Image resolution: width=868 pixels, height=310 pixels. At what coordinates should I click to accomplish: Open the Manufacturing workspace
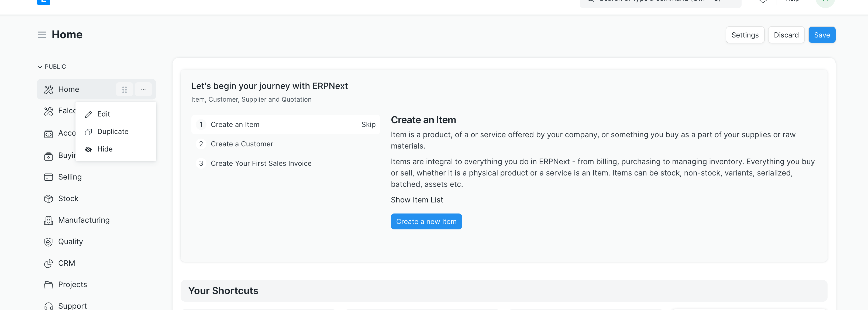[x=97, y=220]
